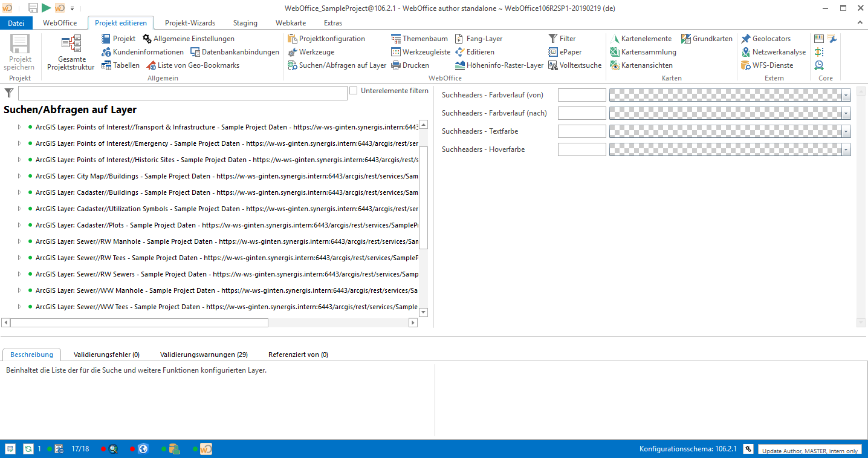Open the Webkarte ribbon tab
Screen dimensions: 868x458
pos(291,22)
